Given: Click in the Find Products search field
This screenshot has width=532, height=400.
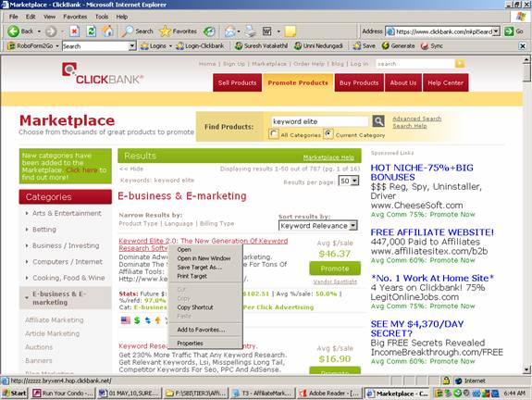Looking at the screenshot, I should coord(319,121).
